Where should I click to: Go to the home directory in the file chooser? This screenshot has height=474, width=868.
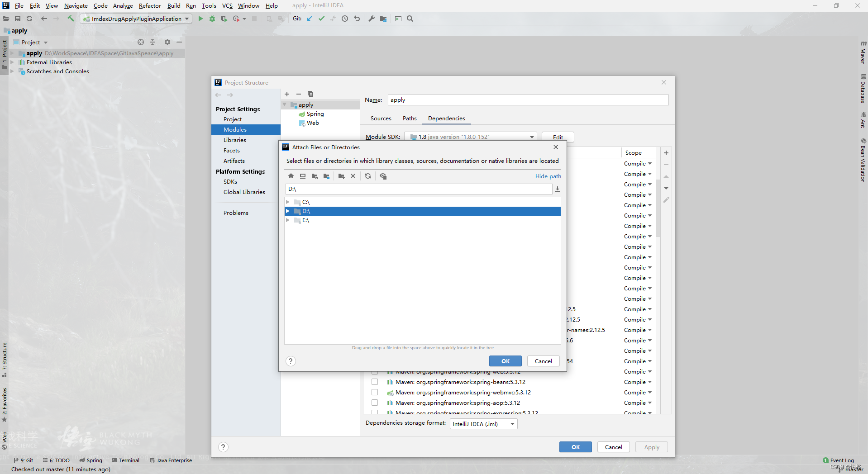[291, 176]
